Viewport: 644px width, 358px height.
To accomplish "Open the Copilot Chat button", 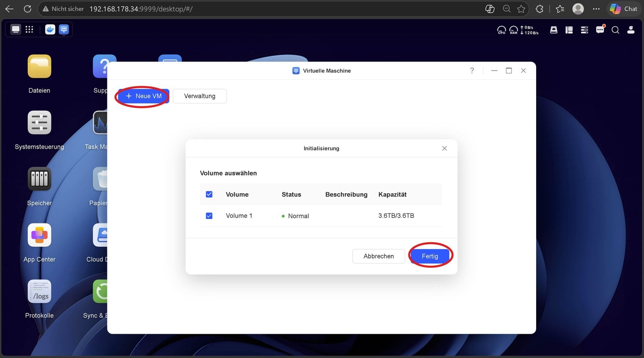I will 623,8.
